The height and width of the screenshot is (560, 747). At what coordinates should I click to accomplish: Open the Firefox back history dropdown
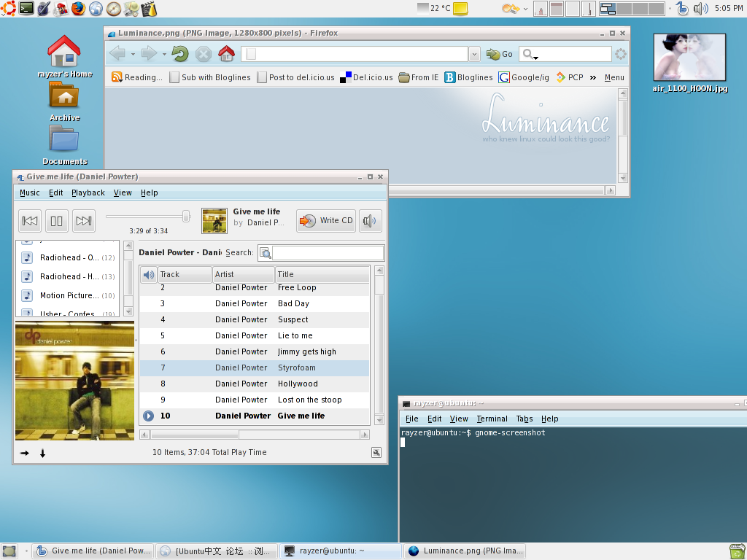coord(133,54)
